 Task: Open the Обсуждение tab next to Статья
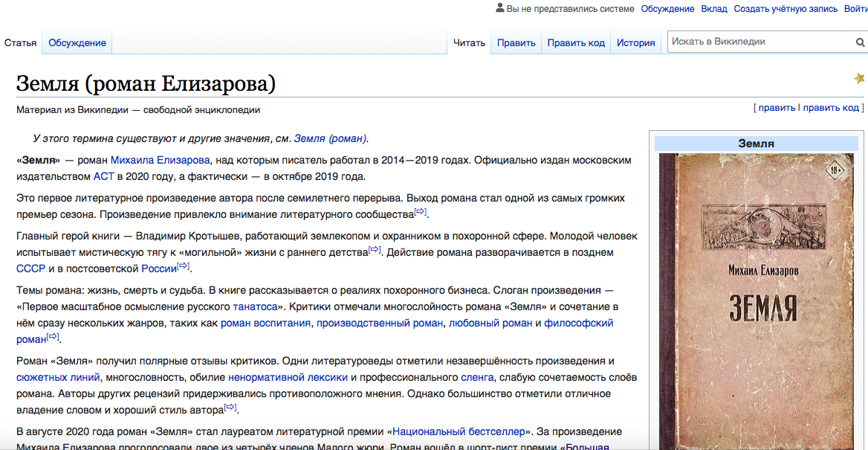pyautogui.click(x=77, y=42)
